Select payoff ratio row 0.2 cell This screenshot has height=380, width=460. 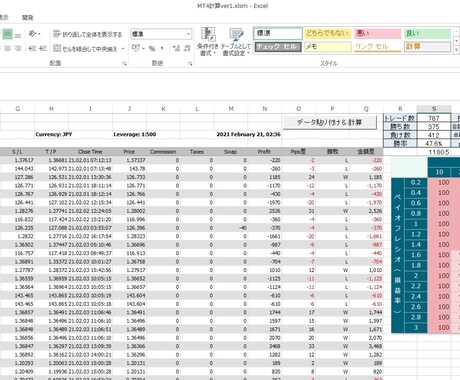(416, 182)
